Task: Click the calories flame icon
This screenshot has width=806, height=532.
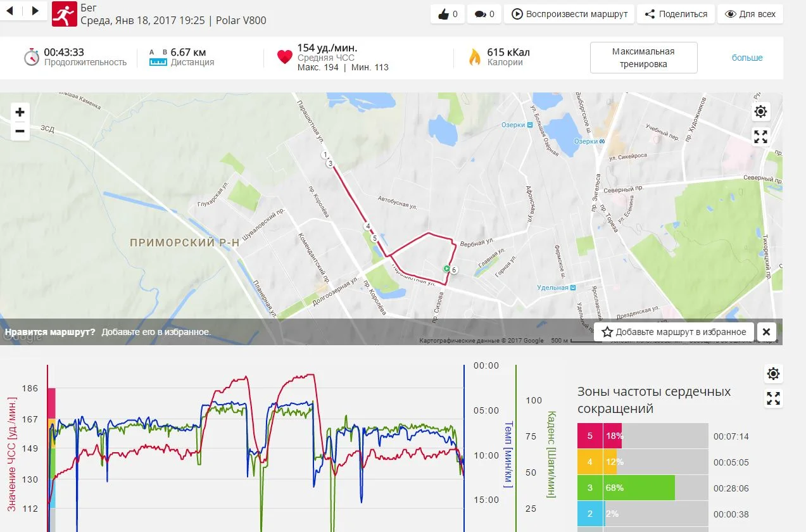Action: click(474, 58)
